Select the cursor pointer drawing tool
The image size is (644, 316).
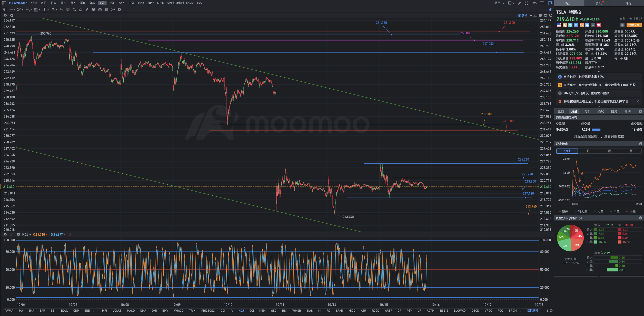click(x=4, y=9)
